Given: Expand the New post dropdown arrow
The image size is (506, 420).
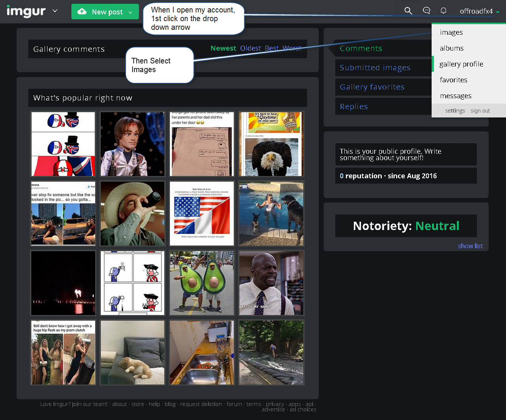Looking at the screenshot, I should (x=130, y=12).
